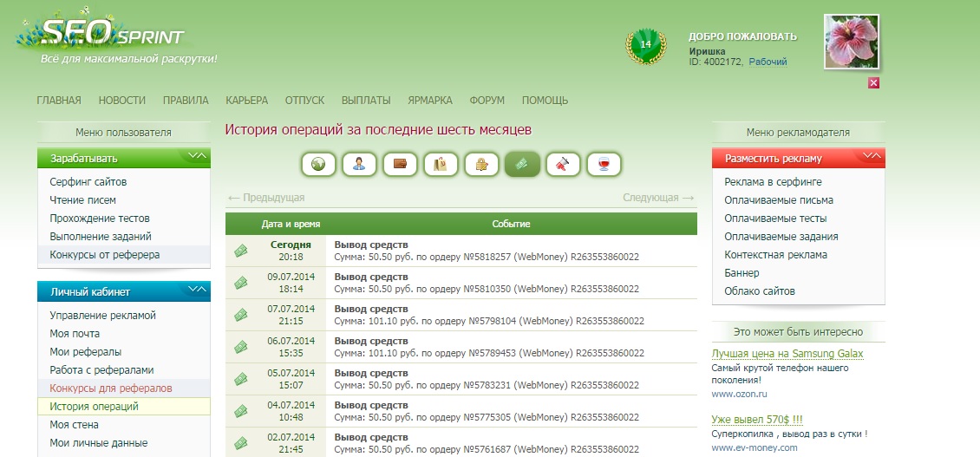Open ГЛАВНАЯ in the top navigation
This screenshot has height=457, width=980.
pos(59,100)
